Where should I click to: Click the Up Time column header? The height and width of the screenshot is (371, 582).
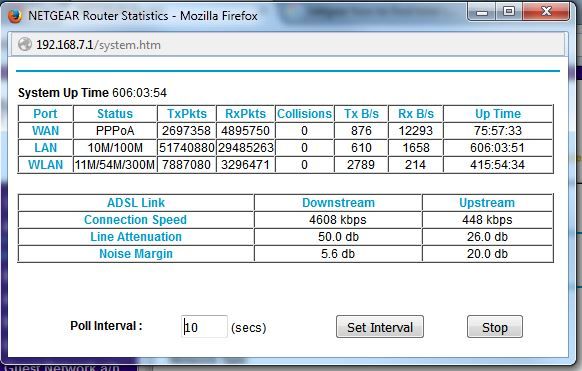tap(498, 114)
